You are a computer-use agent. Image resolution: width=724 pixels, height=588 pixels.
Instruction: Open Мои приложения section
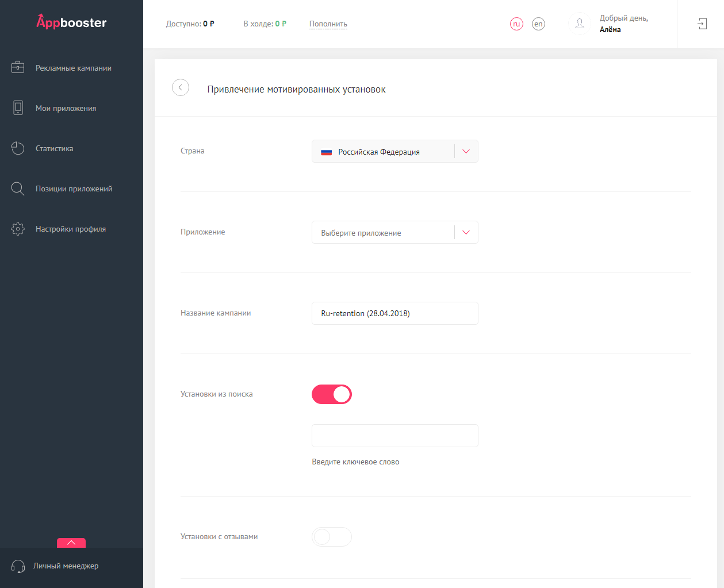[x=67, y=107]
